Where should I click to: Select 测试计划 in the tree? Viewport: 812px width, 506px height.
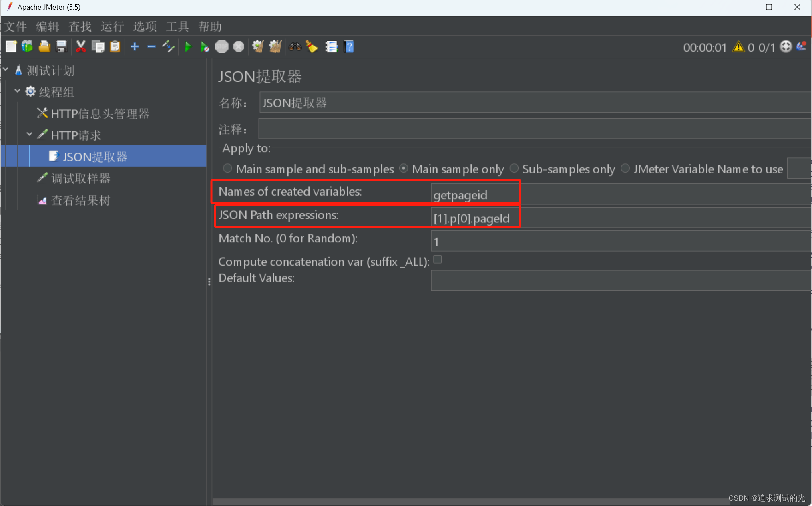tap(50, 71)
